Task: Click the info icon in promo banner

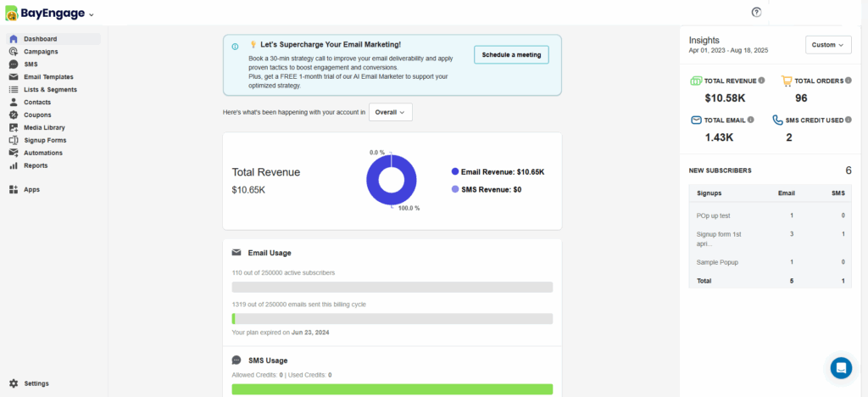Action: point(235,47)
